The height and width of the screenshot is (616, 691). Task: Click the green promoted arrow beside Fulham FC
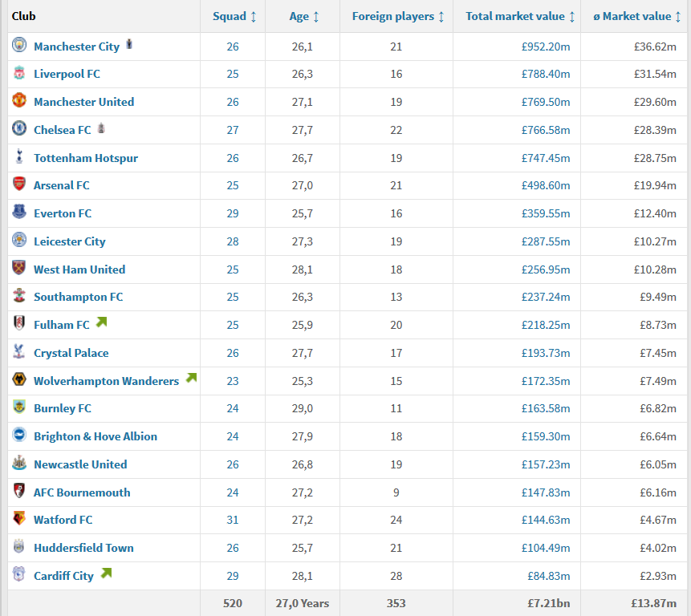tap(102, 322)
